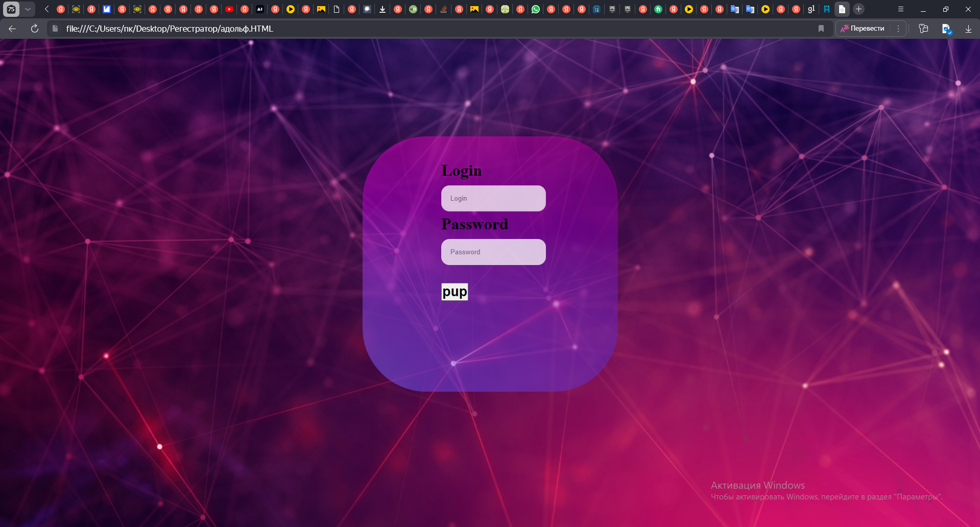Viewport: 980px width, 527px height.
Task: Bookmark this page via the bookmark icon
Action: (x=821, y=29)
